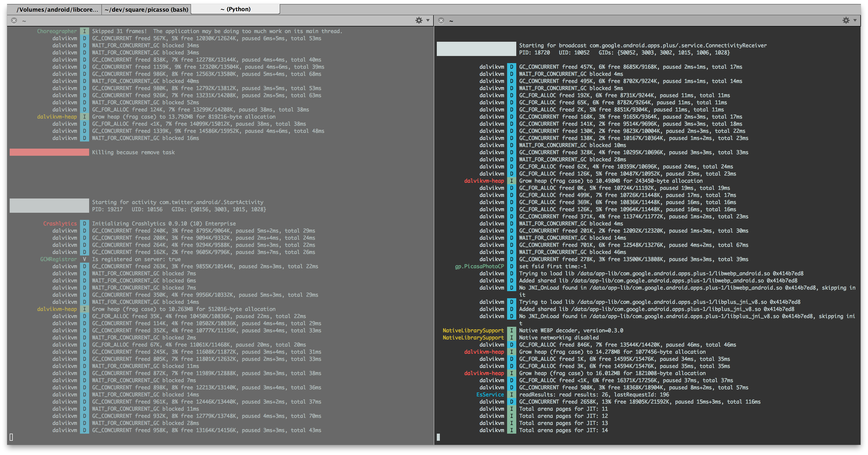868x455 pixels.
Task: Click 'Native WEBP decoder, version=0.3.0' line
Action: (x=571, y=330)
